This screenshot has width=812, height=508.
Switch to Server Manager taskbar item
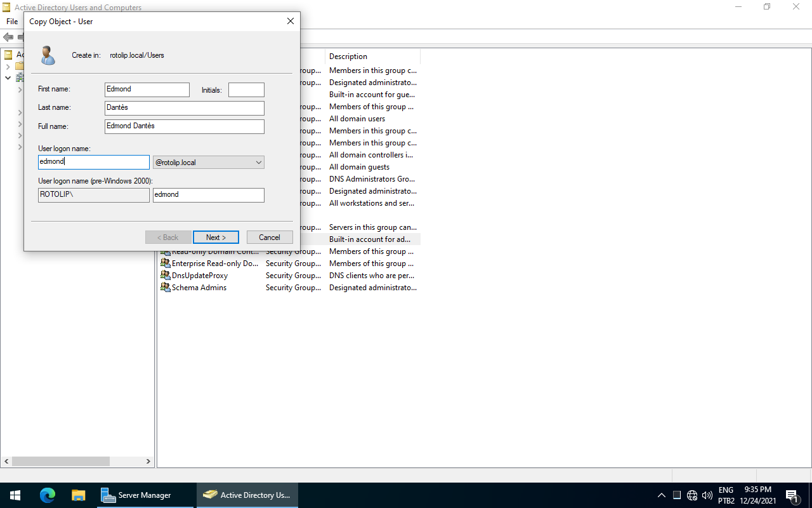pyautogui.click(x=136, y=495)
